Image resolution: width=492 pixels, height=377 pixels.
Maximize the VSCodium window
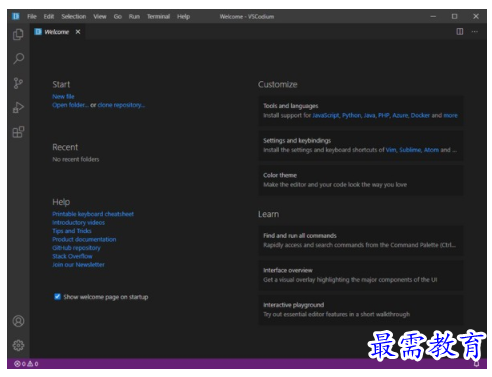click(x=454, y=16)
